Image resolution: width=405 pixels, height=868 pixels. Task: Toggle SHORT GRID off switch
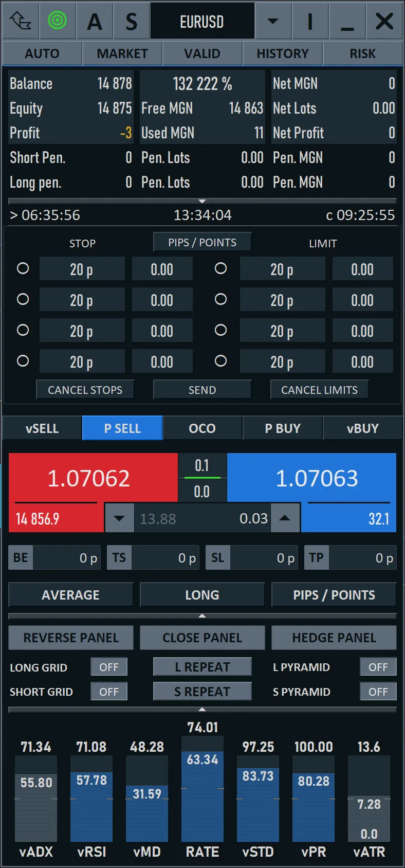tap(109, 692)
